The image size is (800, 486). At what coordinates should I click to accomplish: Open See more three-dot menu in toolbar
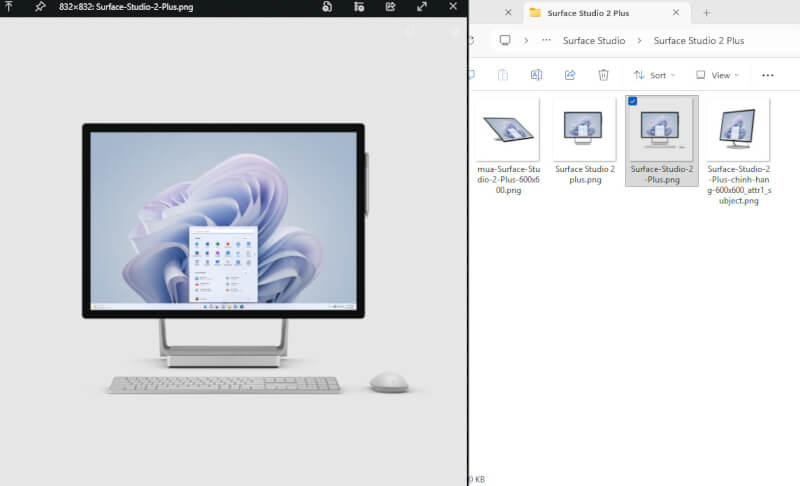(x=768, y=75)
